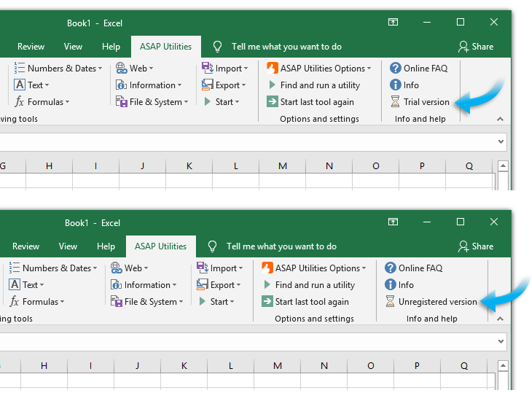
Task: Open Web menu in top Excel window
Action: [x=135, y=69]
